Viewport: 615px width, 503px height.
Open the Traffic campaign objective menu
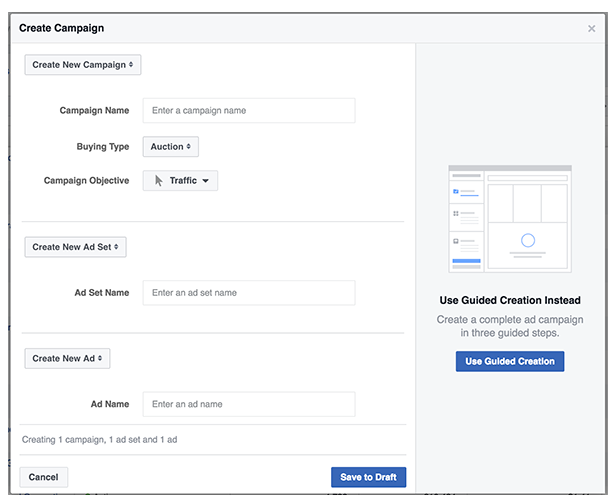click(180, 180)
